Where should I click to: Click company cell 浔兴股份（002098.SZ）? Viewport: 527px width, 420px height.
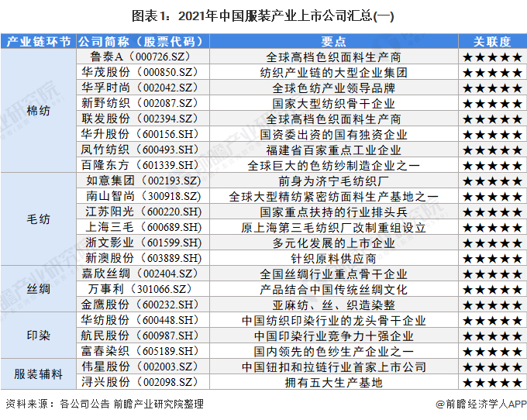tap(143, 382)
